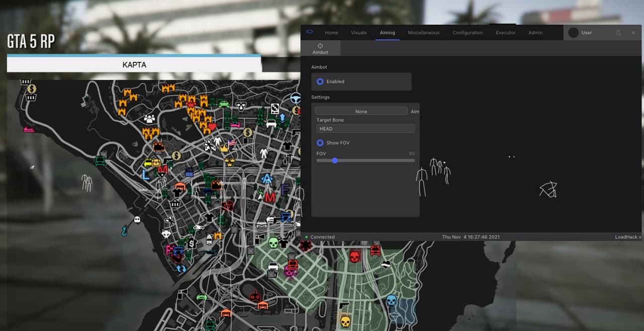
Task: Select the blue letter A map marker
Action: (267, 179)
